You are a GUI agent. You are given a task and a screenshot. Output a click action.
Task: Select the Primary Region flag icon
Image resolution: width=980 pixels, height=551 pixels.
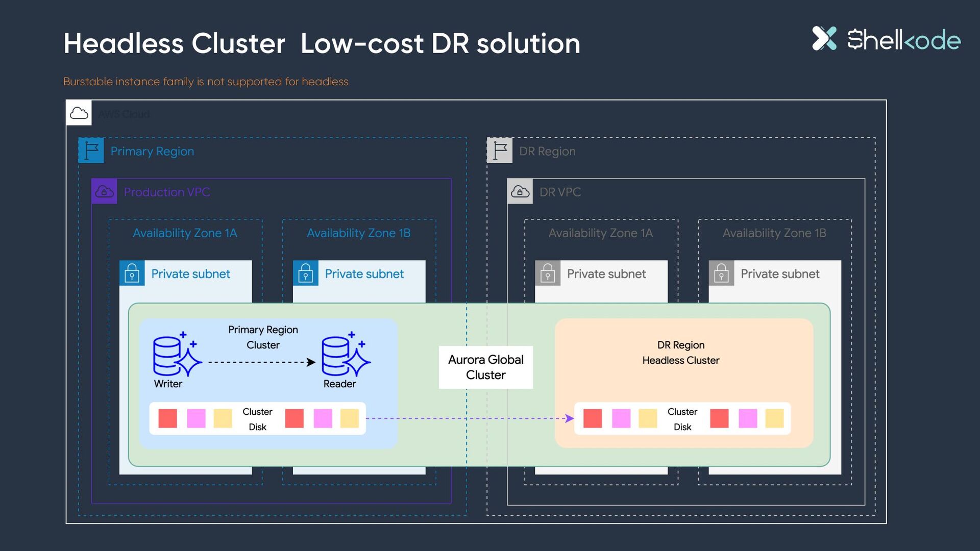[91, 151]
